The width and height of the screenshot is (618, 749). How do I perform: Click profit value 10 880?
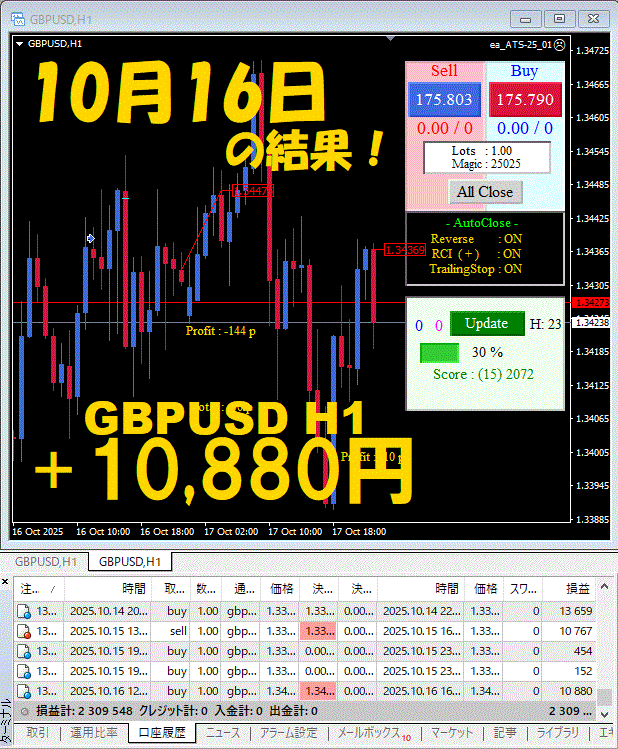[575, 692]
